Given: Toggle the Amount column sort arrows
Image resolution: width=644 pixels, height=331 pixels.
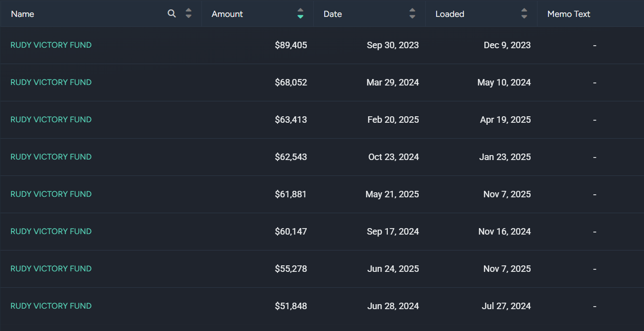Looking at the screenshot, I should [x=300, y=14].
